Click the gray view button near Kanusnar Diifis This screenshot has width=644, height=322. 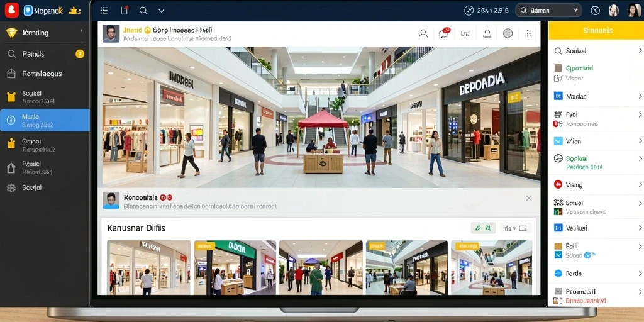coord(516,228)
